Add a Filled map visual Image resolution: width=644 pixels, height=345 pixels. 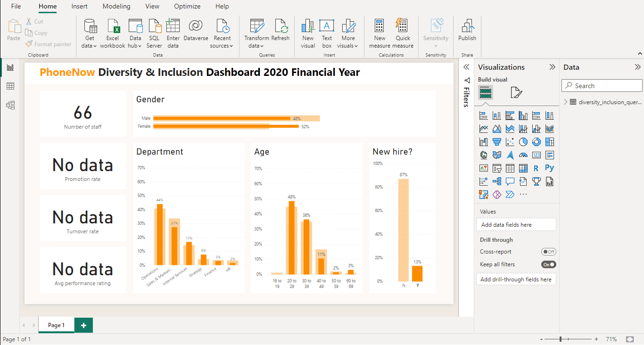(x=497, y=155)
